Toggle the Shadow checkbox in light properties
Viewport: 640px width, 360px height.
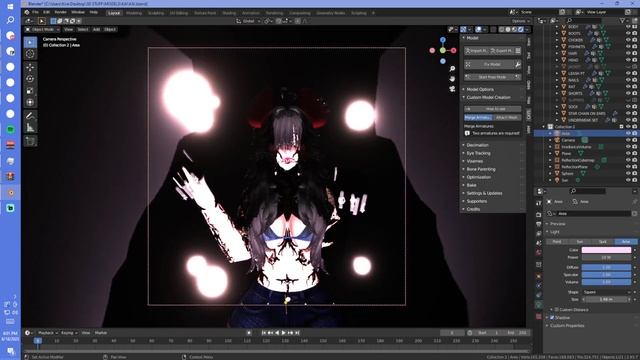click(x=552, y=318)
